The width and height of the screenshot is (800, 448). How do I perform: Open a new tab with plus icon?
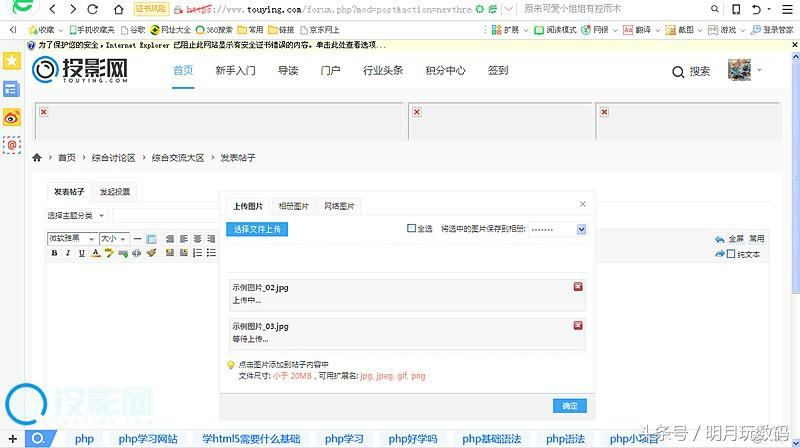pyautogui.click(x=12, y=439)
